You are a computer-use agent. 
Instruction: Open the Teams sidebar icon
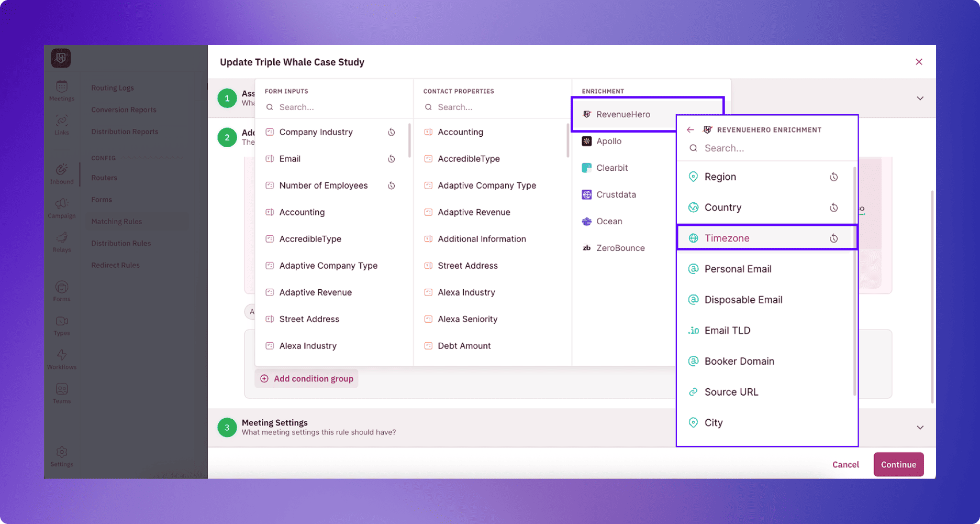62,394
